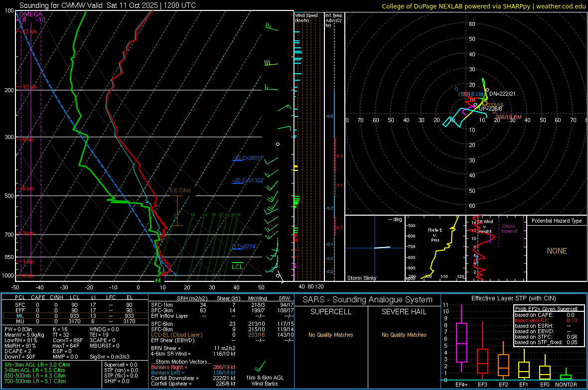Screen dimensions: 588x390
Task: Click the "ConvT = 89F" value
Action: coord(68,341)
